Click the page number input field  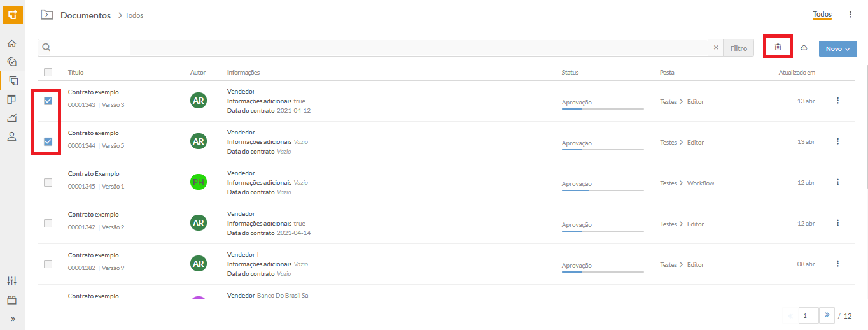coord(808,315)
